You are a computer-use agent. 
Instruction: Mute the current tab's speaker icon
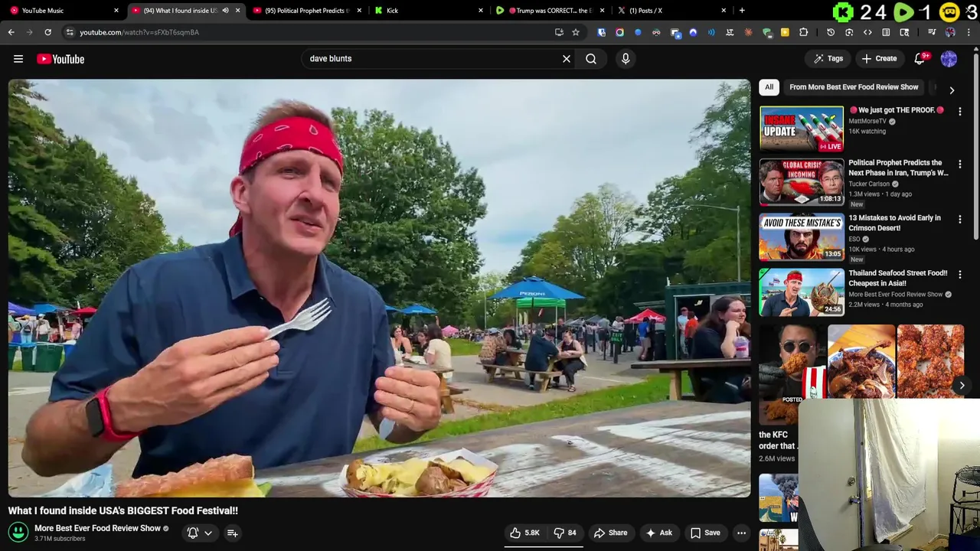coord(225,11)
